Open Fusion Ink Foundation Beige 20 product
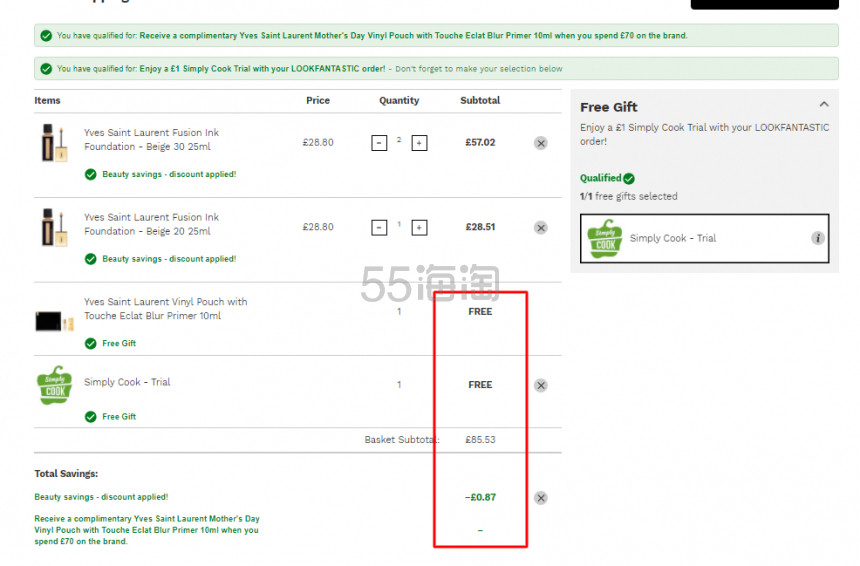 pyautogui.click(x=151, y=224)
